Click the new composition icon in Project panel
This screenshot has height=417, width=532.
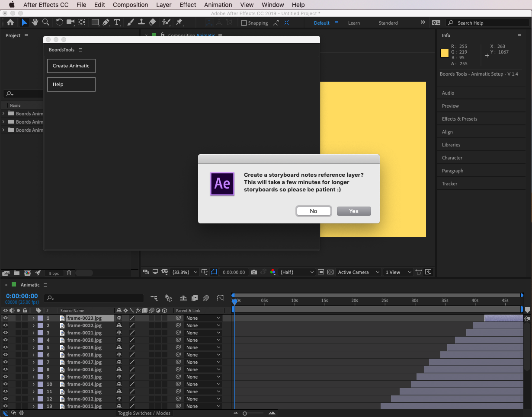27,273
